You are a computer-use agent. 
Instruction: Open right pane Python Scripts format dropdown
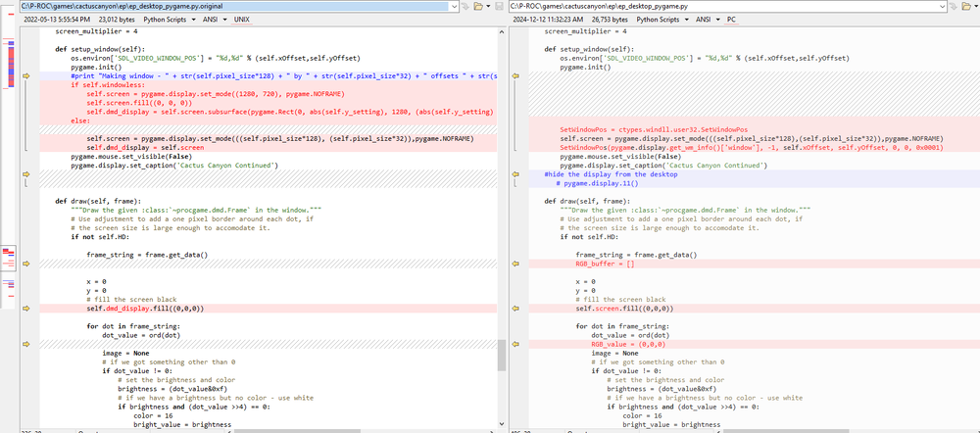[x=663, y=20]
